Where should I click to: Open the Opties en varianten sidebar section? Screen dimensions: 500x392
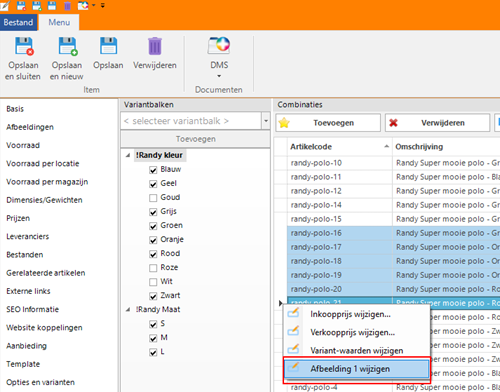pos(40,382)
